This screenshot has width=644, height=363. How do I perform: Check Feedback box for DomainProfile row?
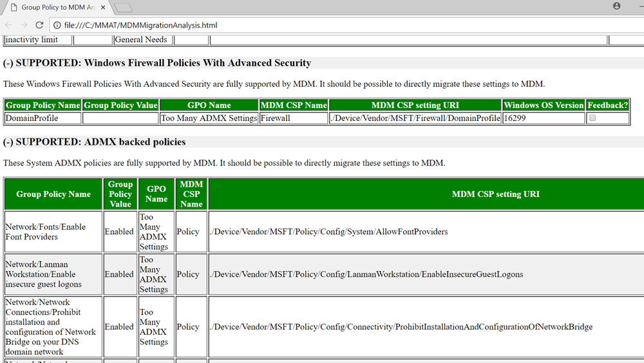click(x=592, y=118)
